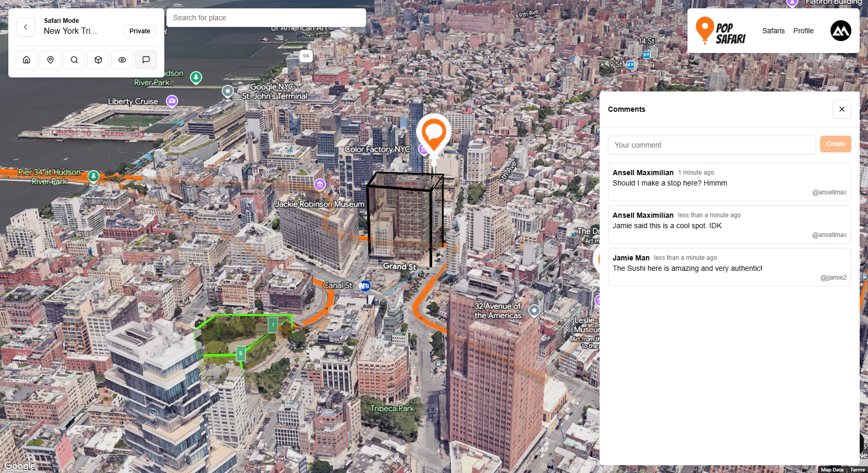The width and height of the screenshot is (868, 473).
Task: Focus the Search for place field
Action: tap(266, 18)
